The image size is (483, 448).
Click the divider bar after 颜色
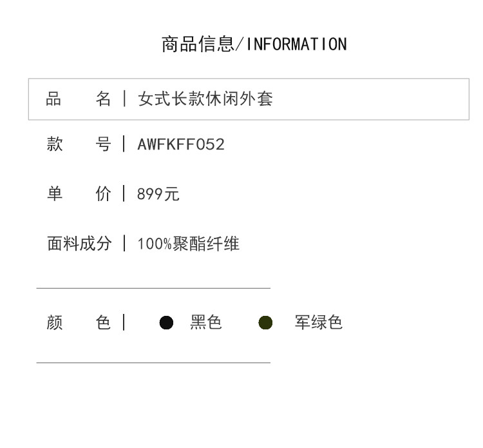124,322
